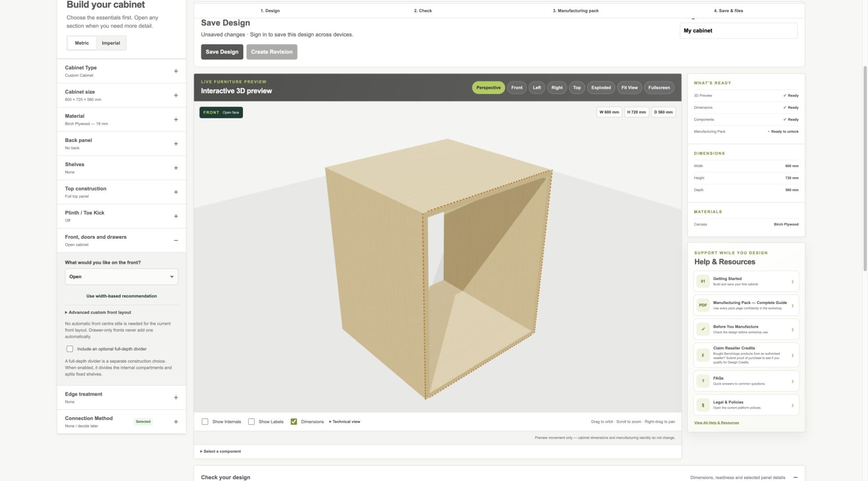Open Getting Started 01 resource icon
Image resolution: width=868 pixels, height=481 pixels.
(x=703, y=281)
